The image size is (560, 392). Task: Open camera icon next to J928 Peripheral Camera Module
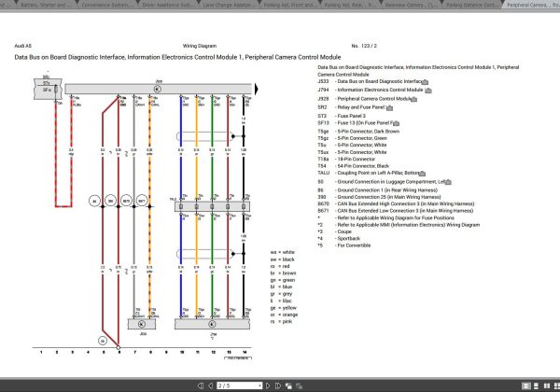click(x=413, y=99)
